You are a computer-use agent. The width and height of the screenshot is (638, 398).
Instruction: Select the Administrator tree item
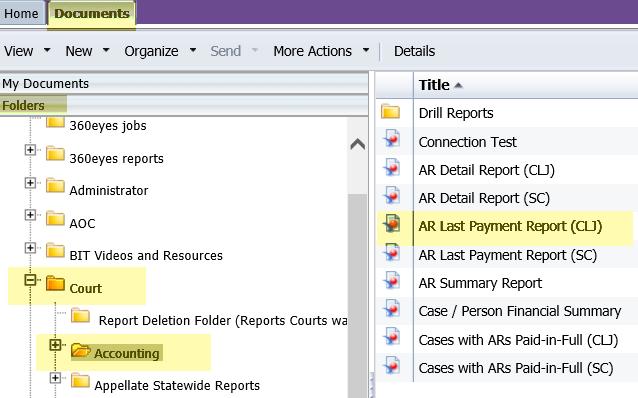(109, 190)
